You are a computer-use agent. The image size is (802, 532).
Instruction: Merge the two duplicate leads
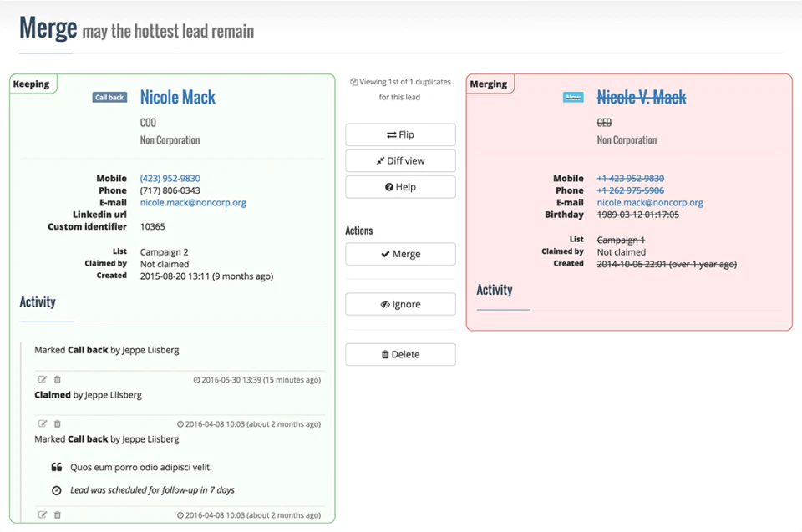400,254
